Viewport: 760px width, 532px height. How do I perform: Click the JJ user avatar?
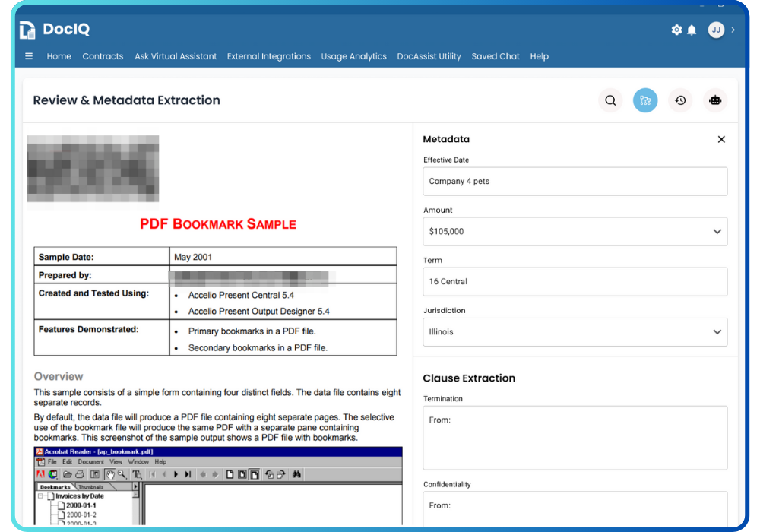point(716,30)
